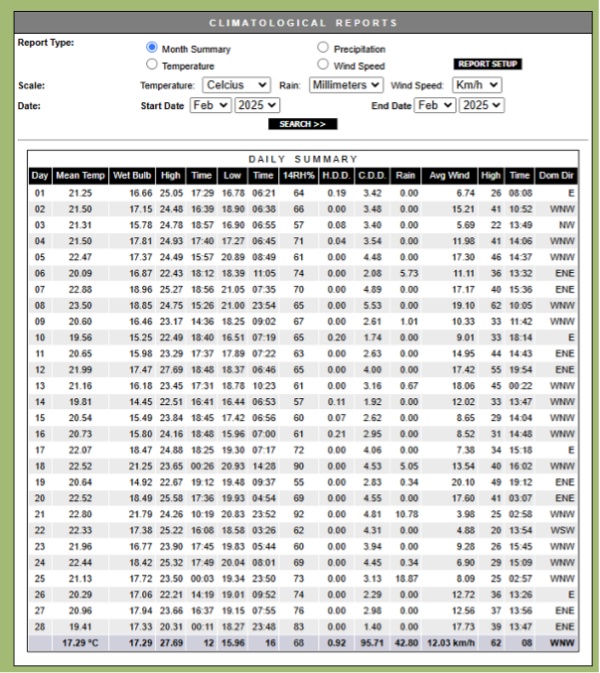Open the Start Date month dropdown

tap(211, 105)
